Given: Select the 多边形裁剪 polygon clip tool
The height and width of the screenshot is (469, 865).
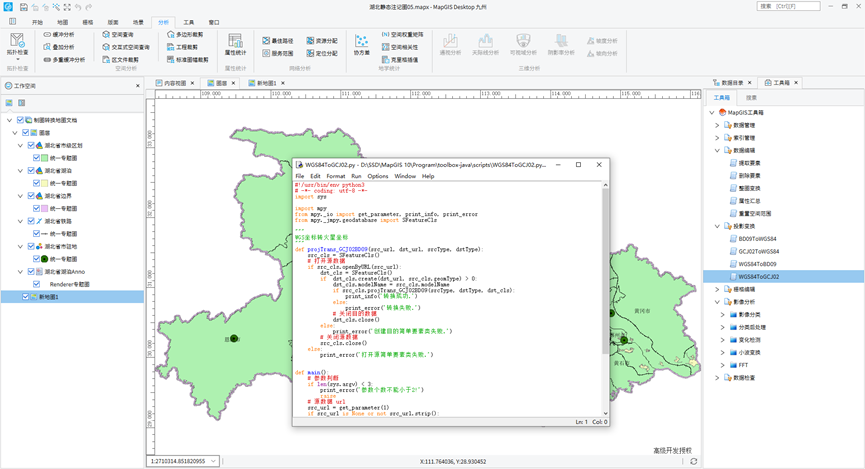Looking at the screenshot, I should (x=184, y=34).
